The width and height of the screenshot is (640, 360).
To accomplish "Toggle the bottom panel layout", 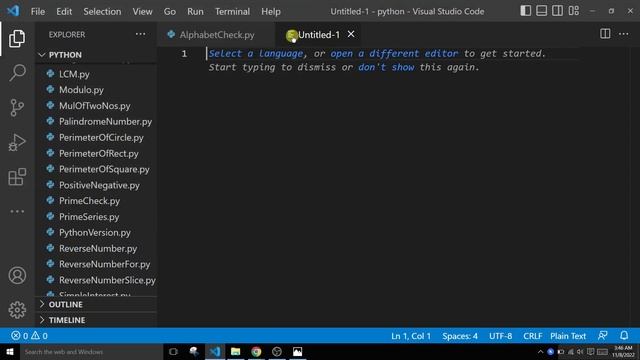I will click(x=542, y=11).
